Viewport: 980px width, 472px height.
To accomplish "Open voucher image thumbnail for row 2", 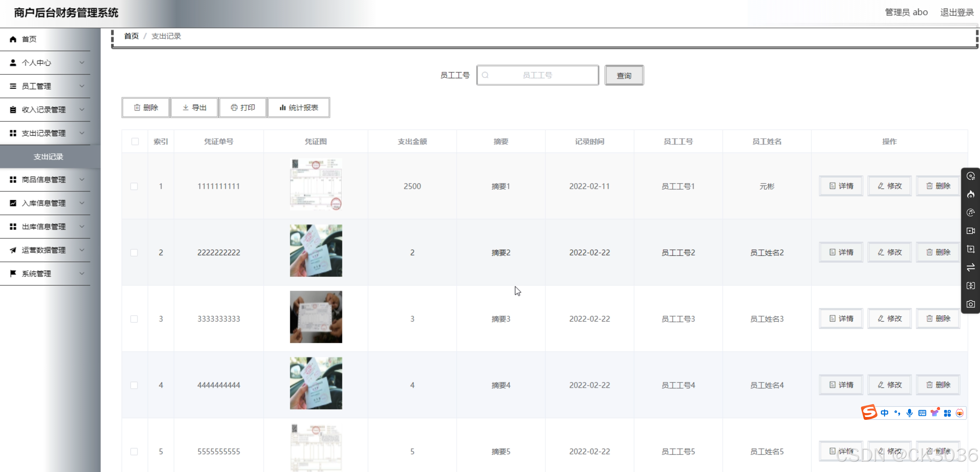I will [316, 251].
